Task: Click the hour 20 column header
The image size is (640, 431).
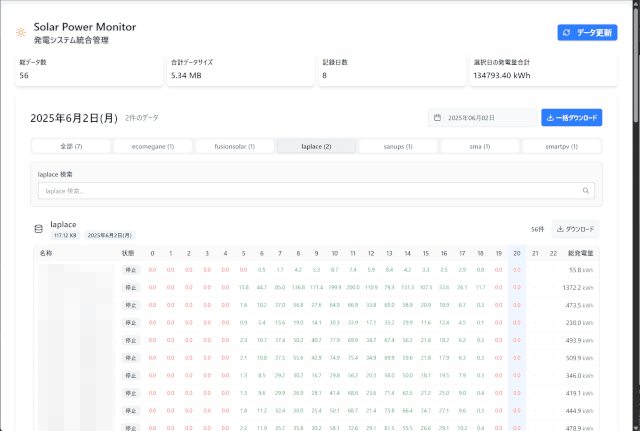Action: [516, 253]
